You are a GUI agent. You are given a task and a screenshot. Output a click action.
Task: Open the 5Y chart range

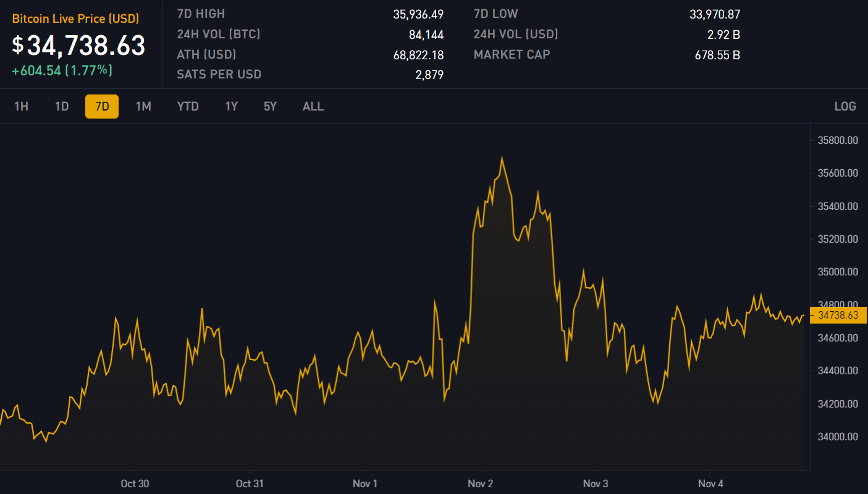tap(270, 106)
